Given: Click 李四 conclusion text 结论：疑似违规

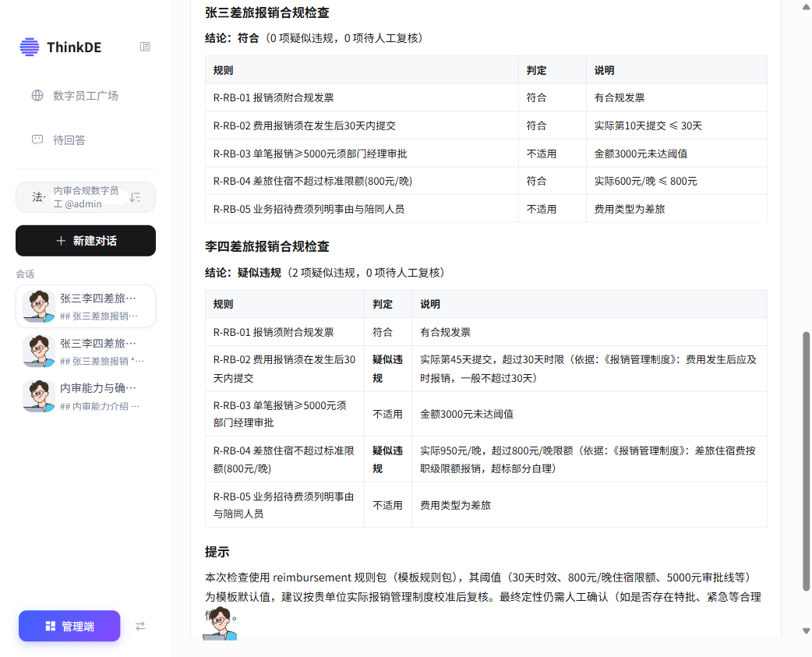Looking at the screenshot, I should [243, 272].
